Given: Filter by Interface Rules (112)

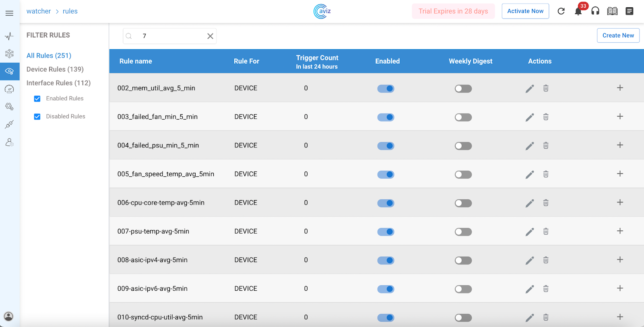Looking at the screenshot, I should tap(59, 83).
